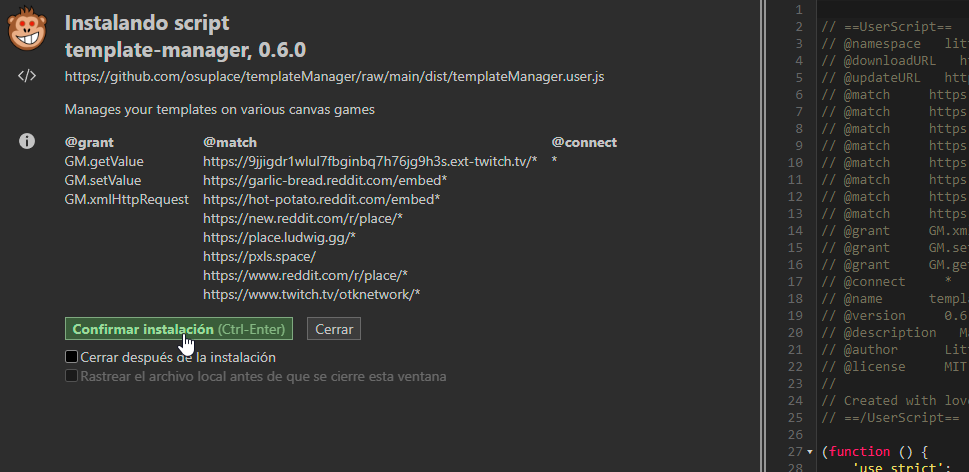Screen dimensions: 969x472
Task: Click line number 18 in the code gutter
Action: 796,299
